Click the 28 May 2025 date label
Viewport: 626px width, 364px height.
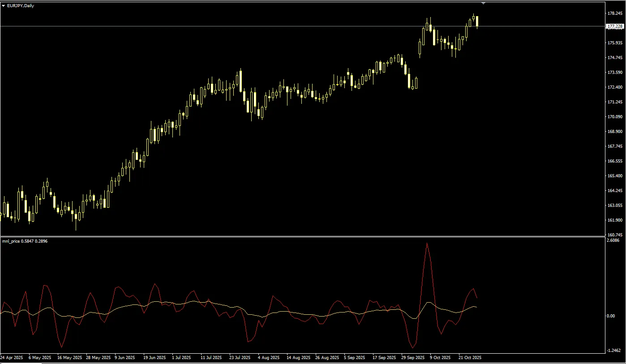(98, 358)
